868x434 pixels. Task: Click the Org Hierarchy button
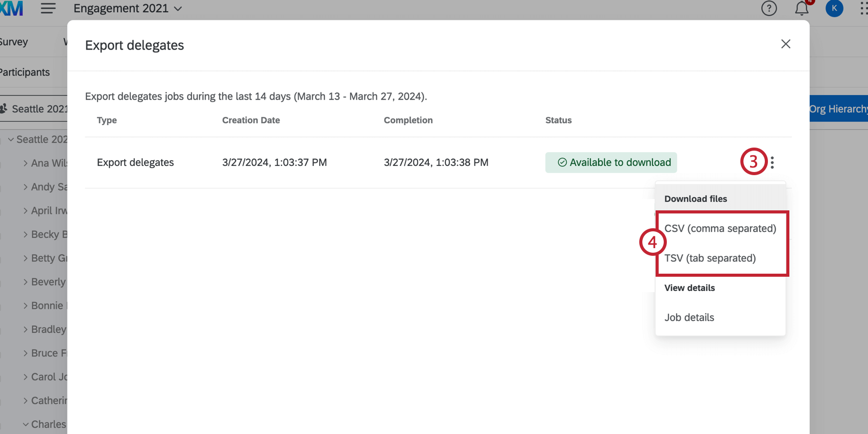pos(838,109)
